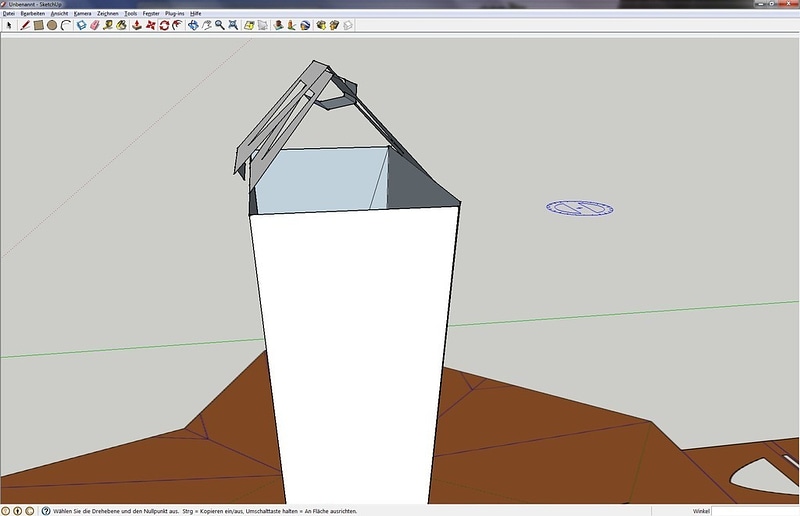Screen dimensions: 800x516
Task: Open the Datei menu
Action: click(9, 13)
